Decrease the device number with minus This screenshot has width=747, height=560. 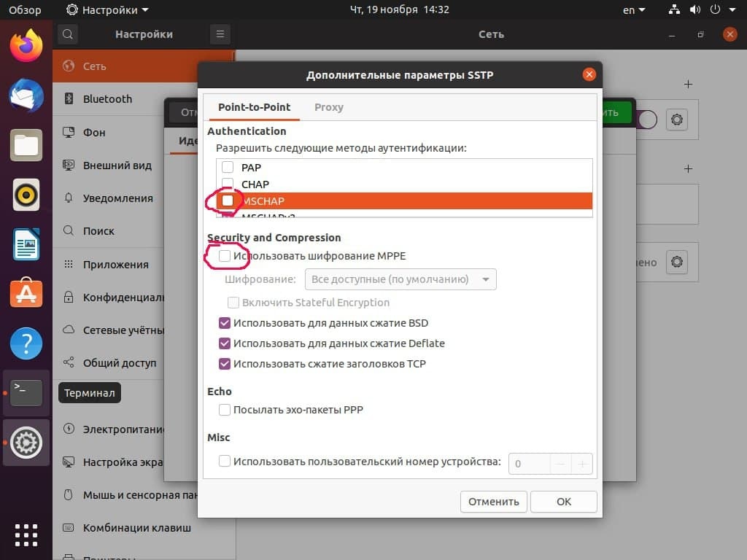[561, 464]
